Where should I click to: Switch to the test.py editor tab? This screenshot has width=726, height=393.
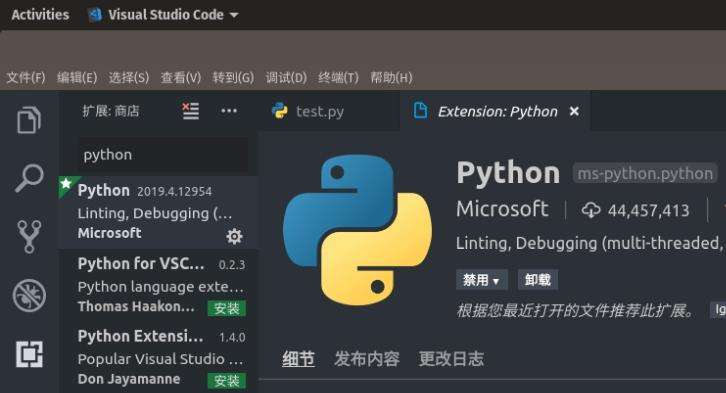[329, 111]
